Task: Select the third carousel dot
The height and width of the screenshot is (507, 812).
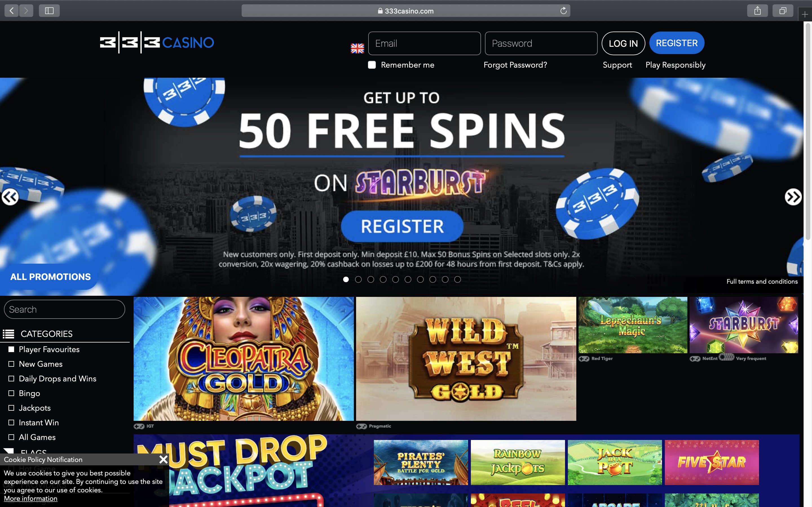Action: [371, 279]
